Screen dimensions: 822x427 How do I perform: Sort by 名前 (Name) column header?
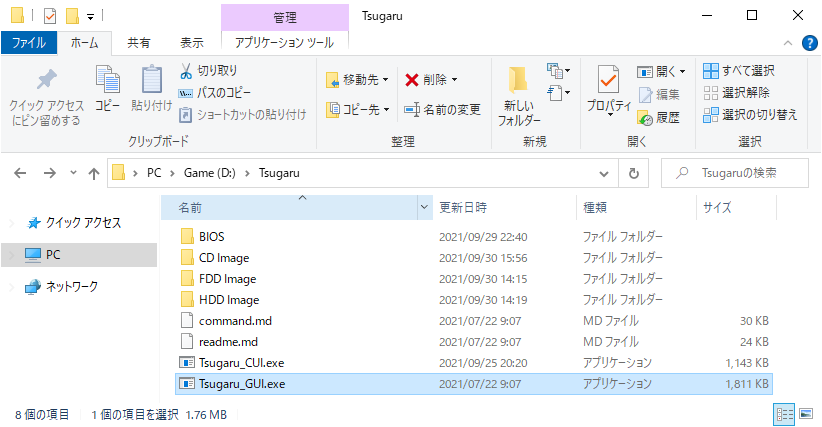pos(289,207)
